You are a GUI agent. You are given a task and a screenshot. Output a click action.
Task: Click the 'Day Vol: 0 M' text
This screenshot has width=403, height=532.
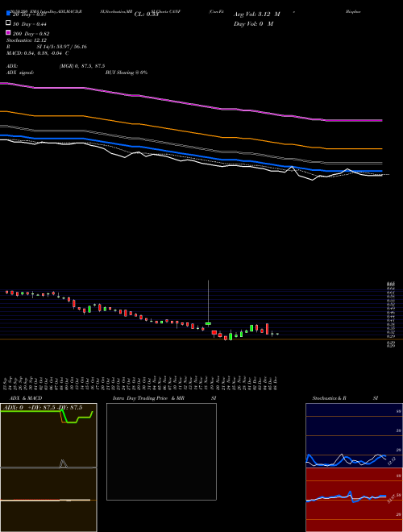253,23
